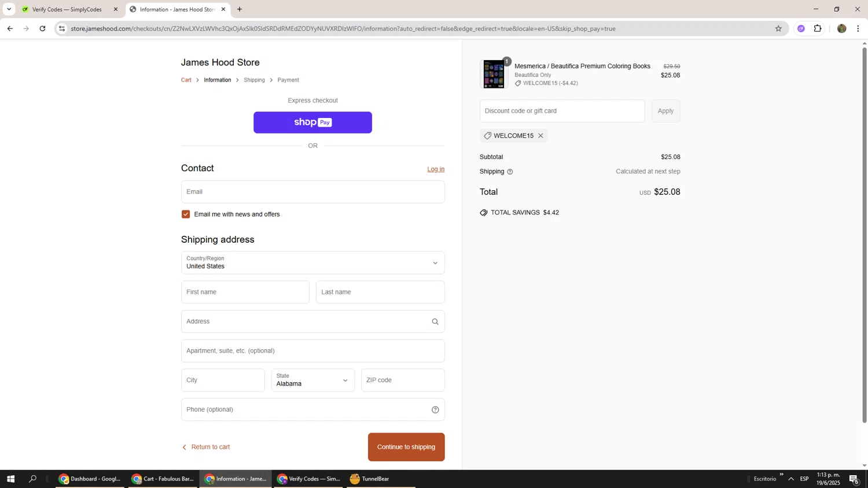Go to Cart breadcrumb link
Screen dimensions: 868x488
[x=186, y=80]
